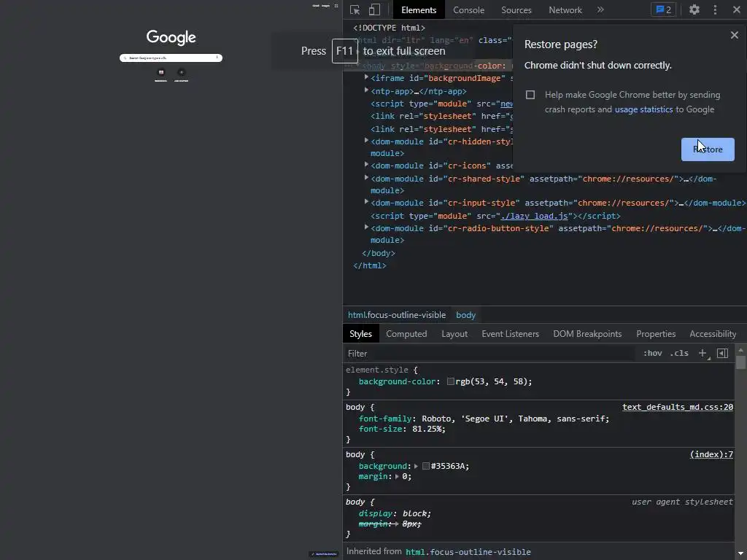Activate the inspect element picker icon
Screen dimensions: 747x560
(355, 10)
